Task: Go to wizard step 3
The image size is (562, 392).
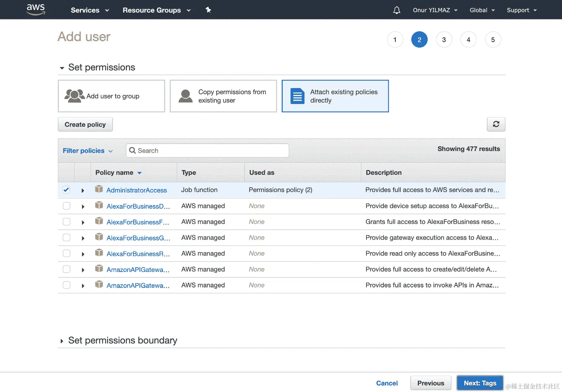Action: [444, 40]
